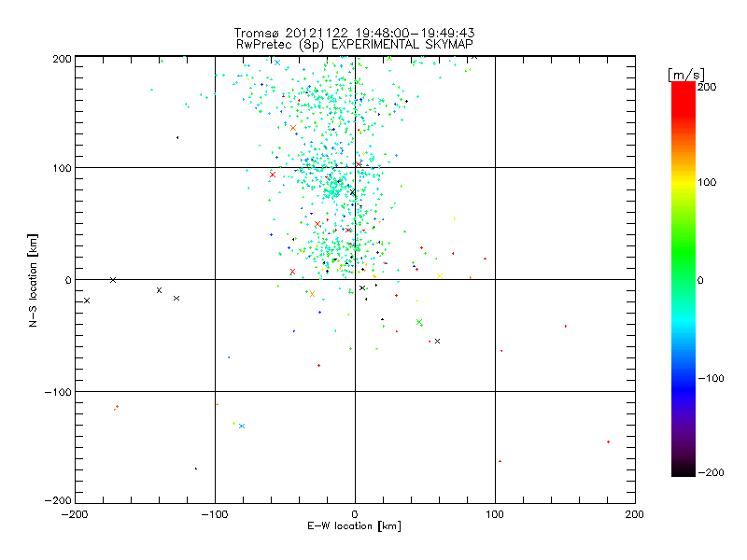747x560 pixels.
Task: Select the N-S axis tick label "-100"
Action: [x=58, y=392]
